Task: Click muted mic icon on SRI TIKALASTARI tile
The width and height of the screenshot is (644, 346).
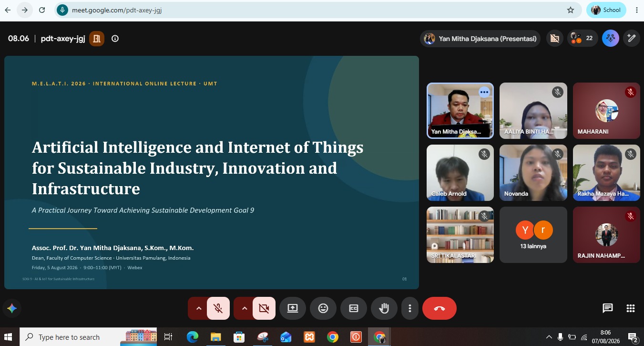Action: point(484,216)
